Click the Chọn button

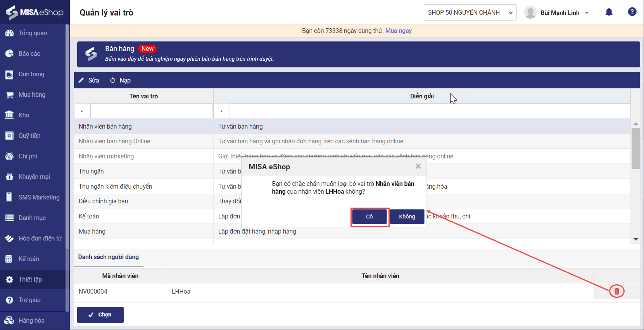tap(100, 315)
